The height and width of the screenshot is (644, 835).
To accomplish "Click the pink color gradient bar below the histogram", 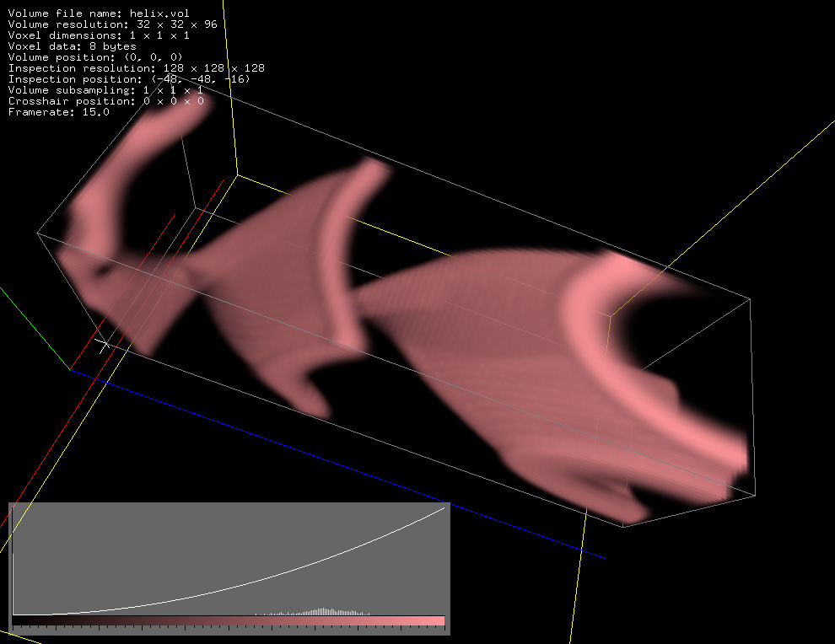I will coord(229,620).
